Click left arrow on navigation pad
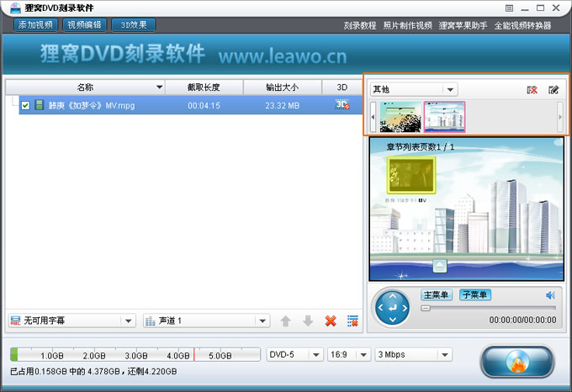This screenshot has width=572, height=392. pyautogui.click(x=380, y=308)
